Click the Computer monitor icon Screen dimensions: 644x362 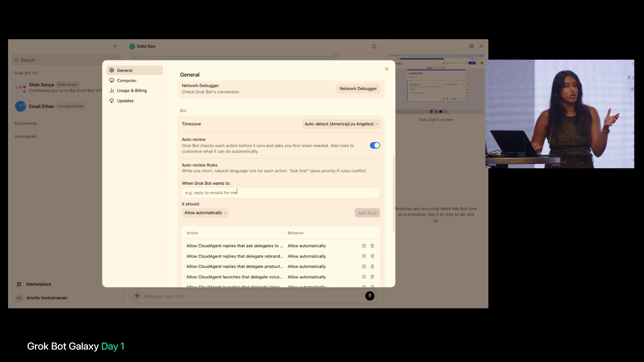pos(112,80)
